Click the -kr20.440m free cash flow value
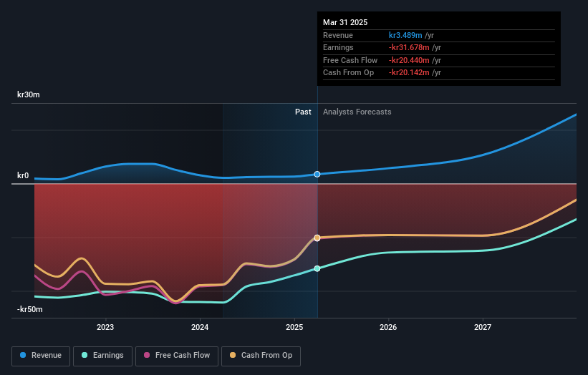Viewport: 588px width, 375px height. (409, 60)
